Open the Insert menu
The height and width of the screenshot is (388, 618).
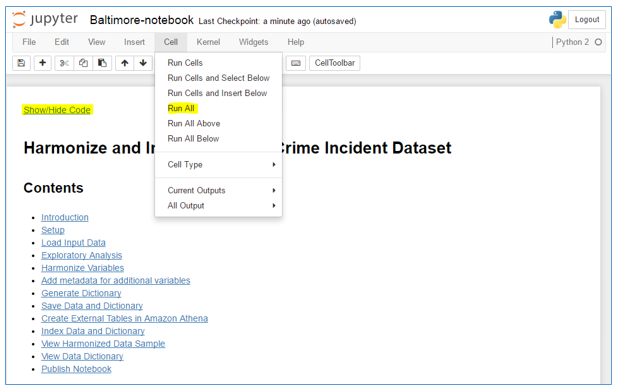pyautogui.click(x=134, y=42)
